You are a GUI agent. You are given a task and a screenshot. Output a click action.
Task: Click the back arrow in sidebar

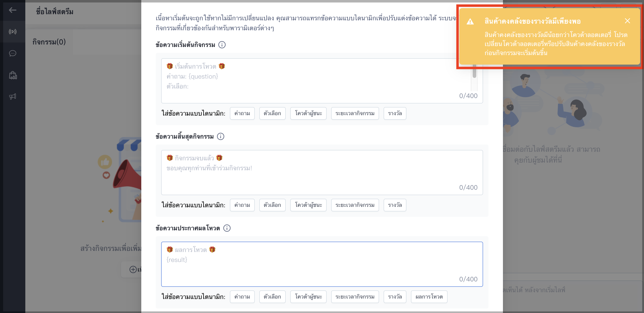[12, 10]
